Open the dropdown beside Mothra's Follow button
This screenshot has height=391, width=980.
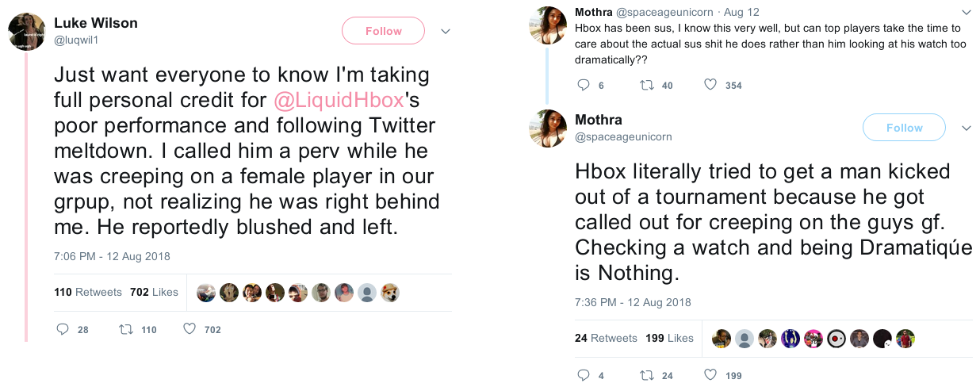click(x=966, y=128)
